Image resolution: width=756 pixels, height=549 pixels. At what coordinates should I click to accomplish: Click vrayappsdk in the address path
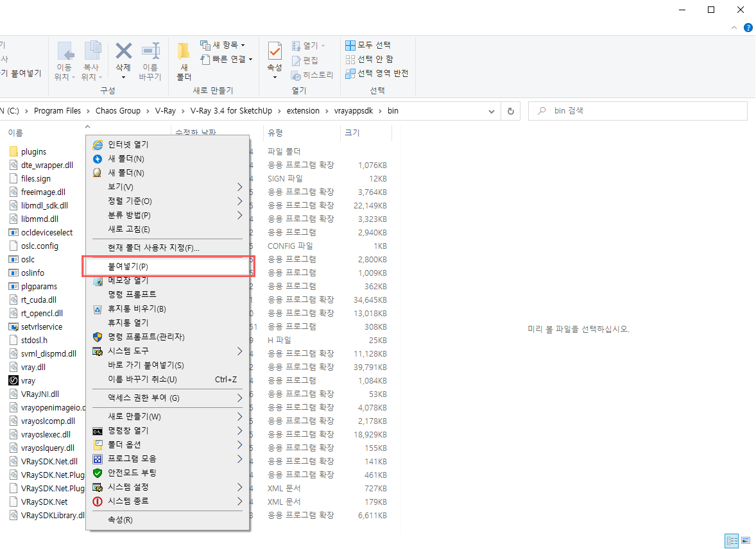click(354, 111)
